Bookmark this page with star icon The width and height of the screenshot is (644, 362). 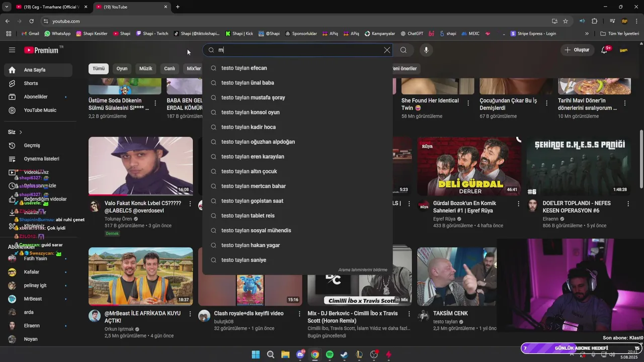point(566,21)
